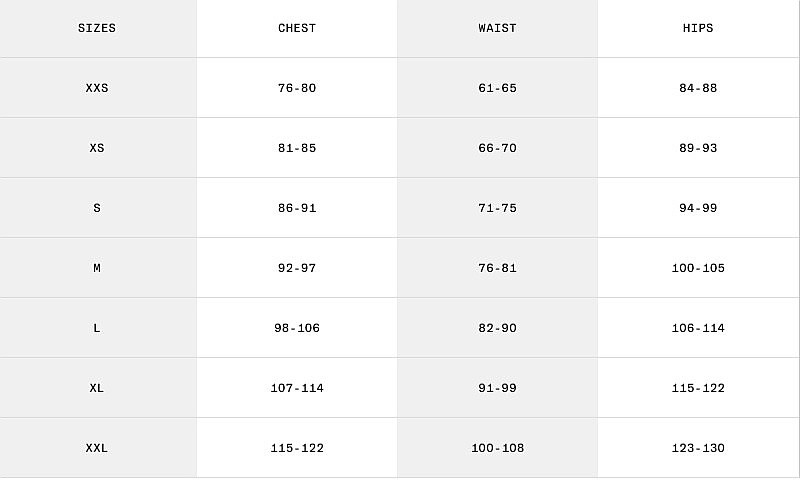Click chest value 92-97 for medium
Image resolution: width=802 pixels, height=484 pixels.
[x=297, y=268]
